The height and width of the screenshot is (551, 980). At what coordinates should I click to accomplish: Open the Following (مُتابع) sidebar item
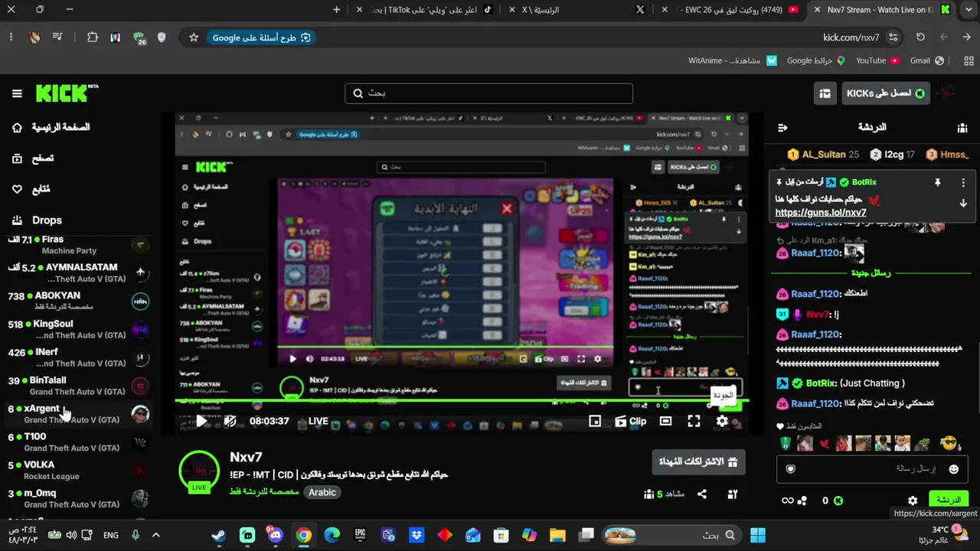pyautogui.click(x=32, y=189)
